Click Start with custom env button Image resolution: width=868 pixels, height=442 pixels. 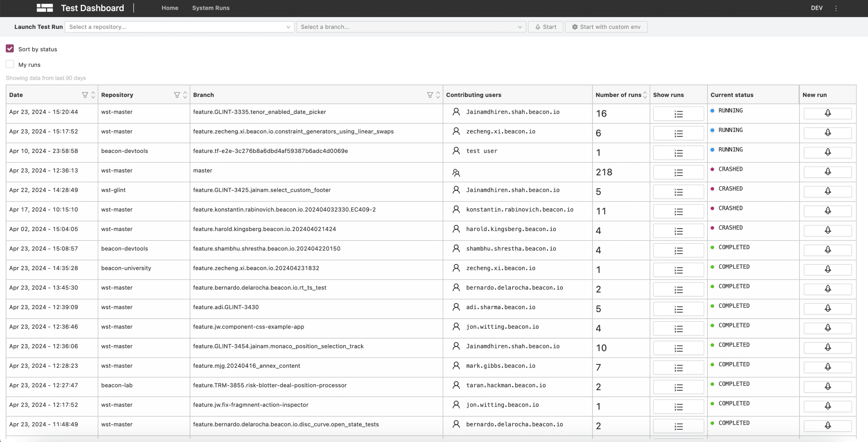tap(606, 27)
